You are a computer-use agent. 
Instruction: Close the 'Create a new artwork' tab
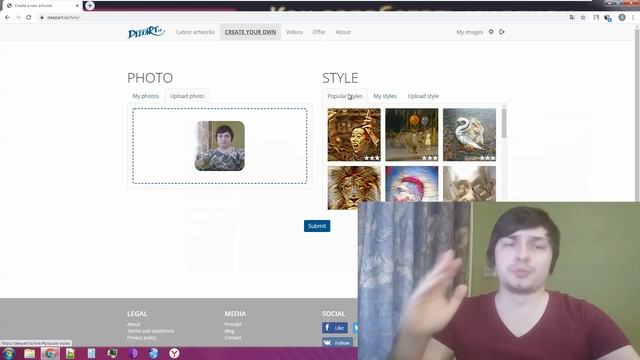tap(77, 6)
